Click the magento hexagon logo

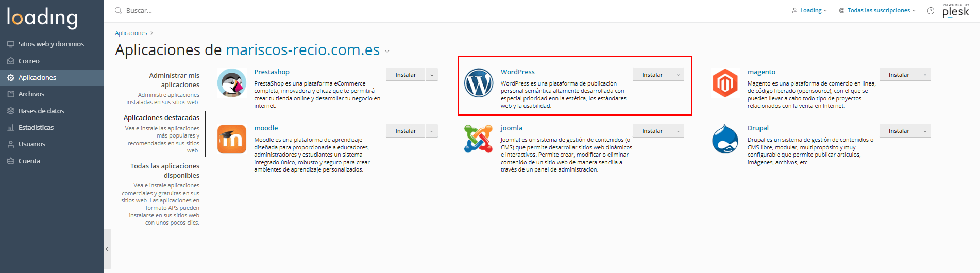(725, 83)
